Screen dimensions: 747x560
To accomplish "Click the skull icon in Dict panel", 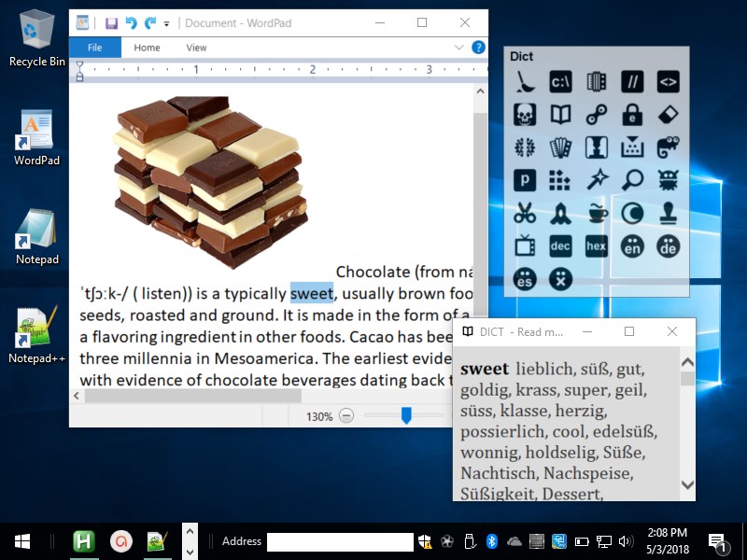I will click(525, 115).
